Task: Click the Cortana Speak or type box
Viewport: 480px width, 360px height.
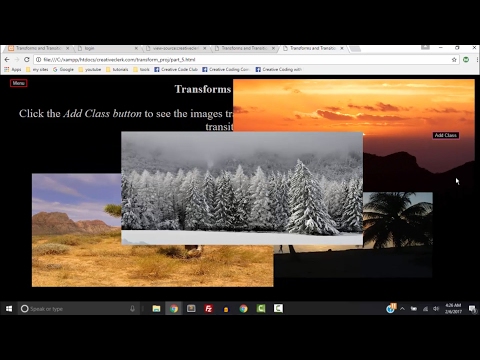Action: (x=78, y=309)
